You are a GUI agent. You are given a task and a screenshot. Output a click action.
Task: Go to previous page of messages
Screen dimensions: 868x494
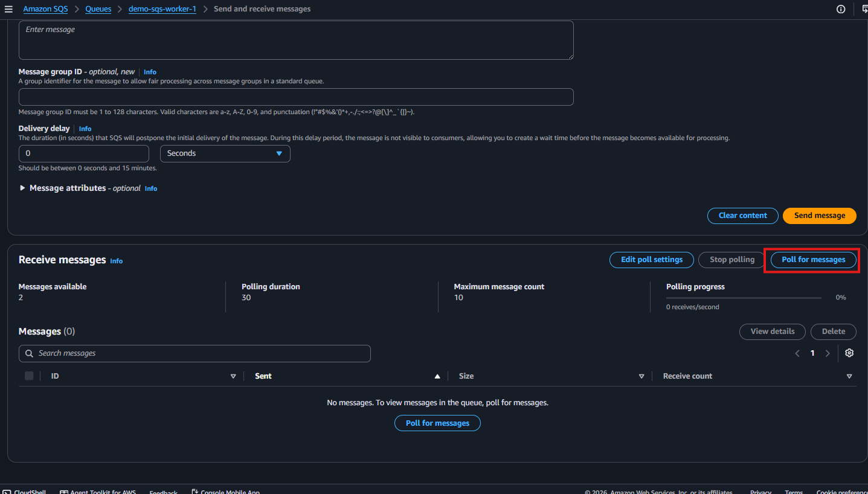[797, 353]
